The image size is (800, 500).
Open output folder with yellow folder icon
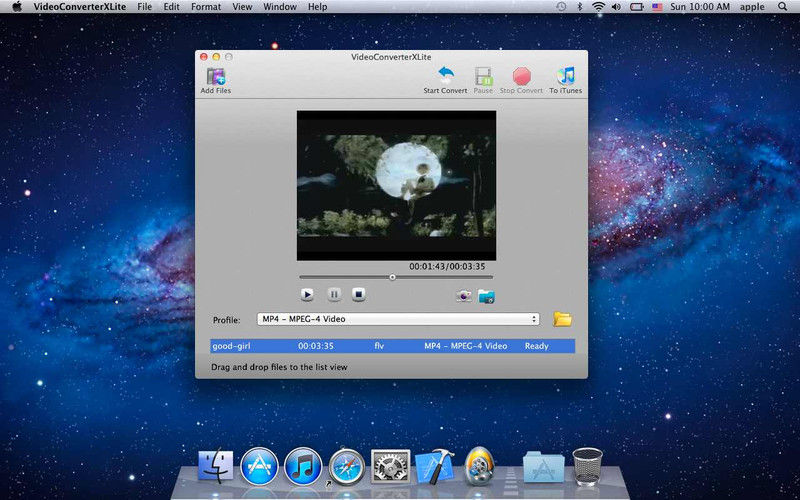point(562,319)
